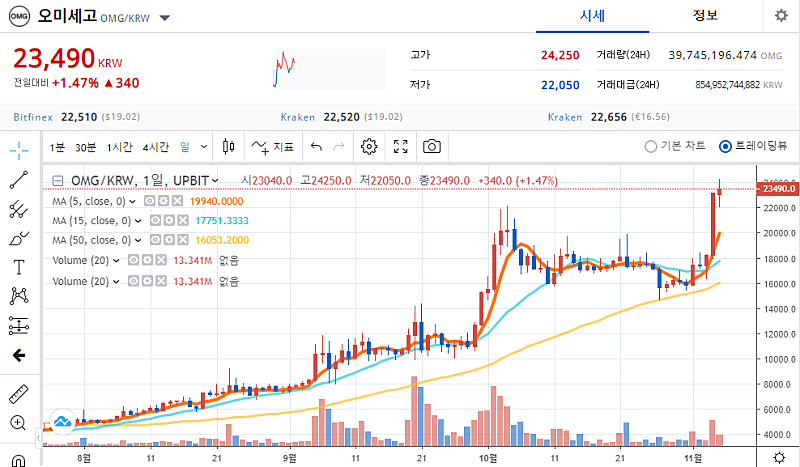Screen dimensions: 800x467
Task: Switch to the 정보 tab
Action: coord(705,16)
